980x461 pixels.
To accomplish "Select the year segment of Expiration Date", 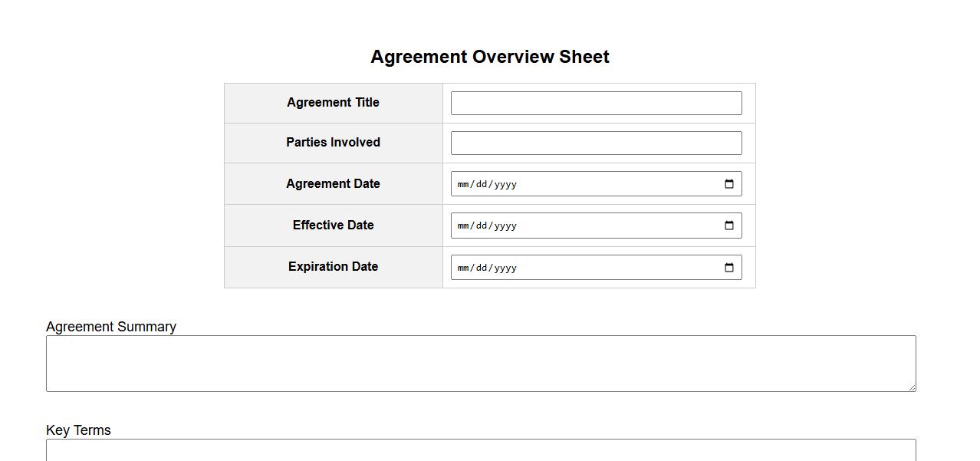I will (505, 268).
